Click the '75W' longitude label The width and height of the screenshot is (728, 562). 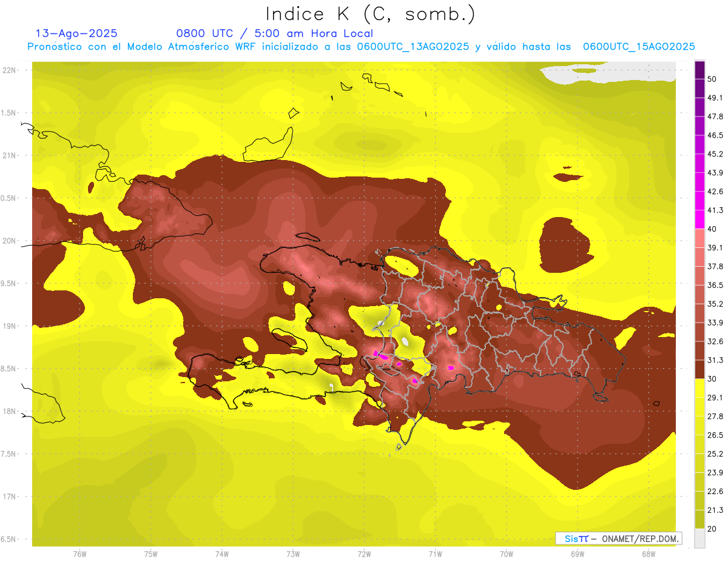[x=150, y=554]
